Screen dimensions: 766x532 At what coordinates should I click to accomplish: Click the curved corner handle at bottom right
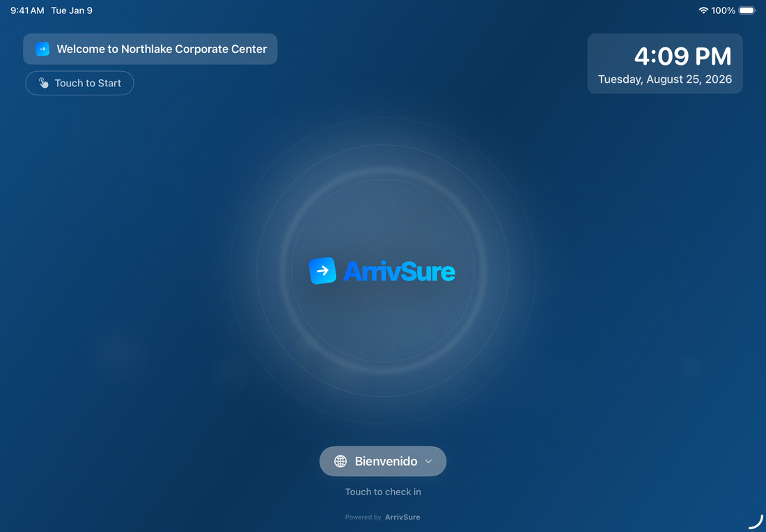pyautogui.click(x=756, y=522)
